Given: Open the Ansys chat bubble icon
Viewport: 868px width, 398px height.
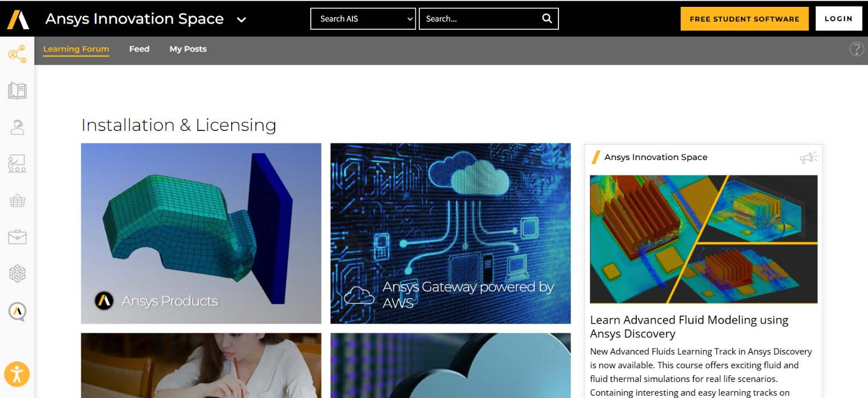Looking at the screenshot, I should (x=17, y=312).
